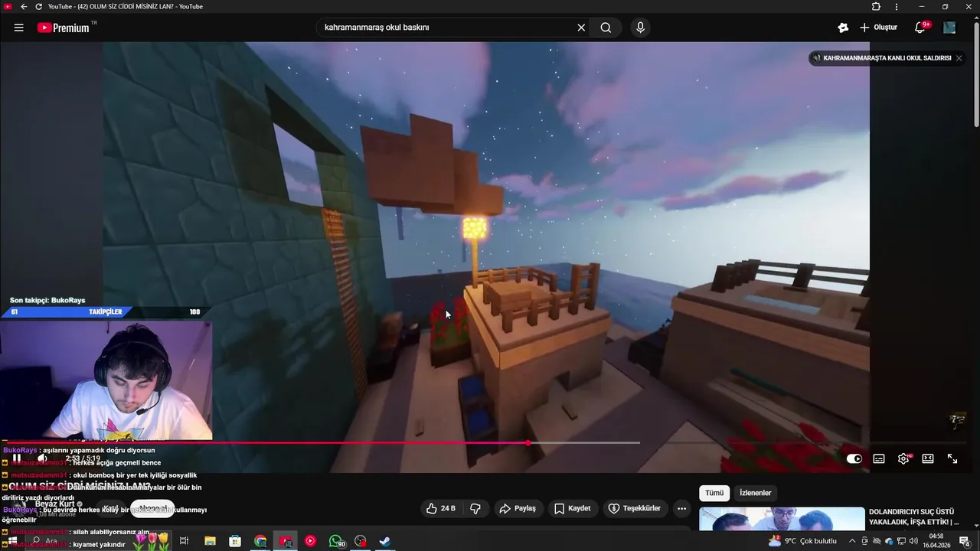Dismiss the KAHRAMANMARAŞTA KANLI OKUL SALDIRISI card

tap(959, 58)
